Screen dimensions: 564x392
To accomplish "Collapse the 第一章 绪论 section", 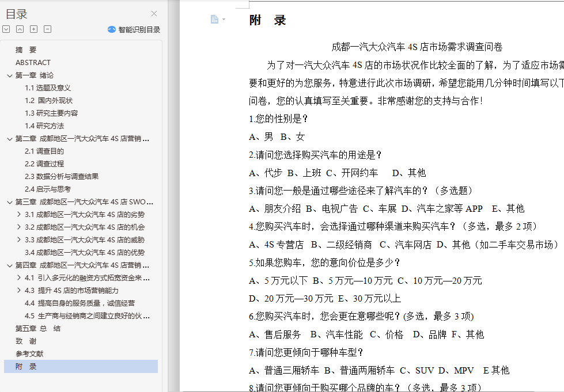I will (x=10, y=75).
